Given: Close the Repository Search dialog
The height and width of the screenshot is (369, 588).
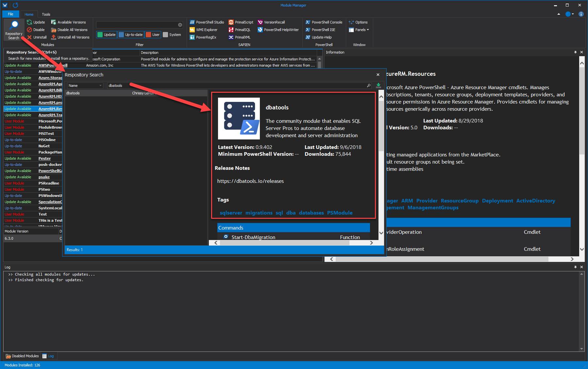Looking at the screenshot, I should coord(378,75).
